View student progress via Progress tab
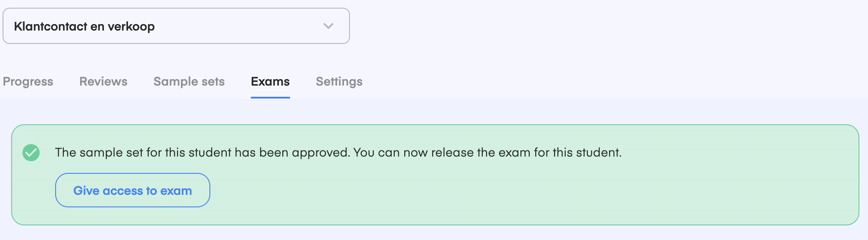Image resolution: width=868 pixels, height=240 pixels. (28, 81)
